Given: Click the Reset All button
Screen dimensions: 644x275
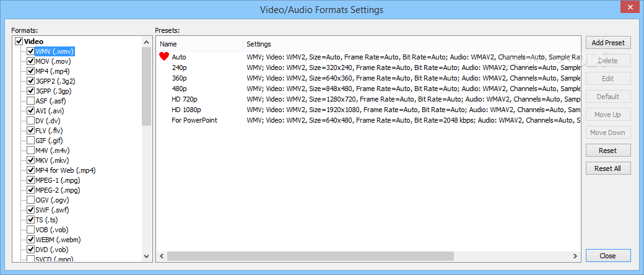Looking at the screenshot, I should tap(608, 168).
